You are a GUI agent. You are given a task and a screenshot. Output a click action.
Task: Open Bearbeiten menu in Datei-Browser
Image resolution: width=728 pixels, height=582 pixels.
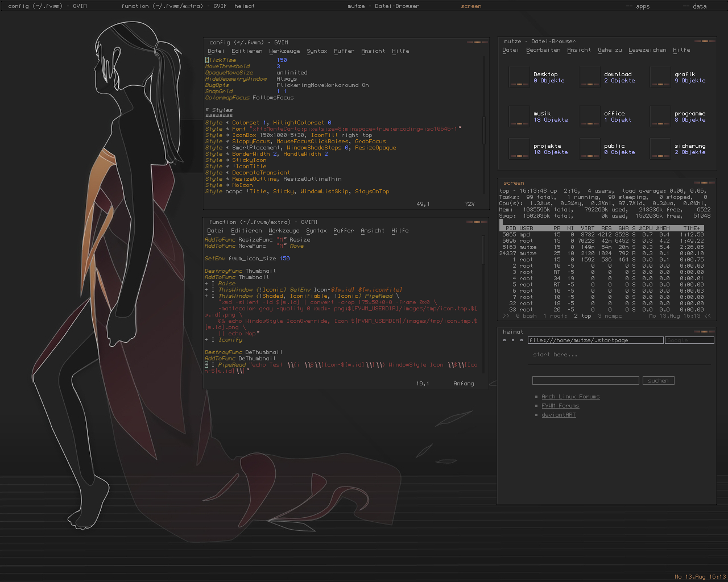(543, 50)
